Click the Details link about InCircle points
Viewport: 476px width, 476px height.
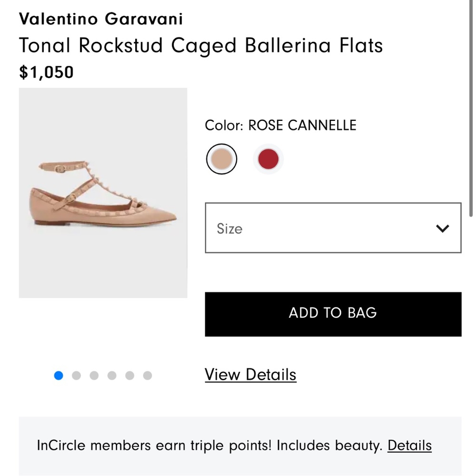tap(409, 446)
